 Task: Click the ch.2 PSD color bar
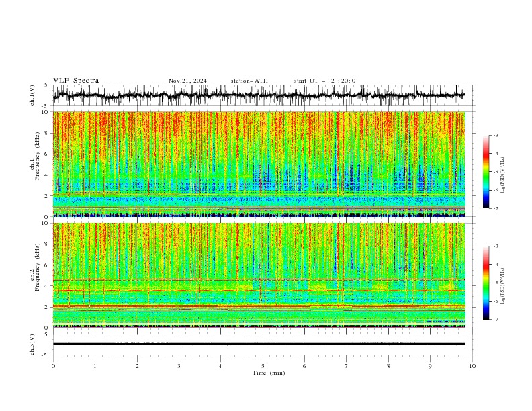[x=486, y=283]
